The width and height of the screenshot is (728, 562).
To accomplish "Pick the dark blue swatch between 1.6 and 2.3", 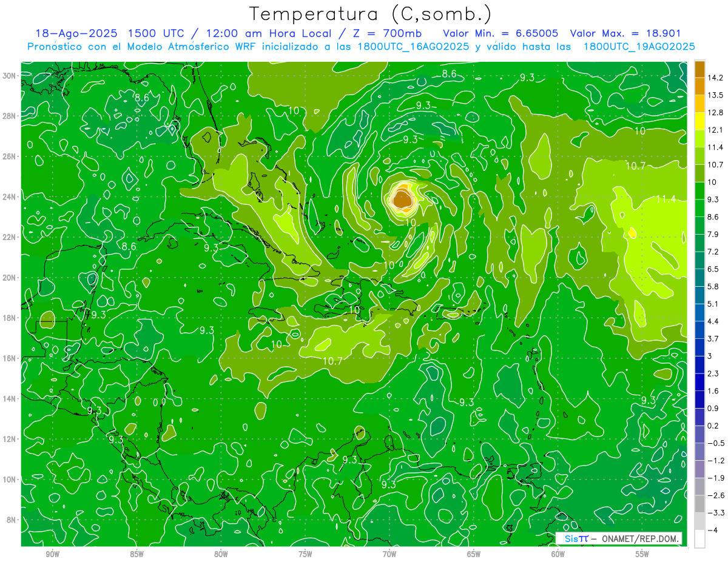I will (699, 382).
